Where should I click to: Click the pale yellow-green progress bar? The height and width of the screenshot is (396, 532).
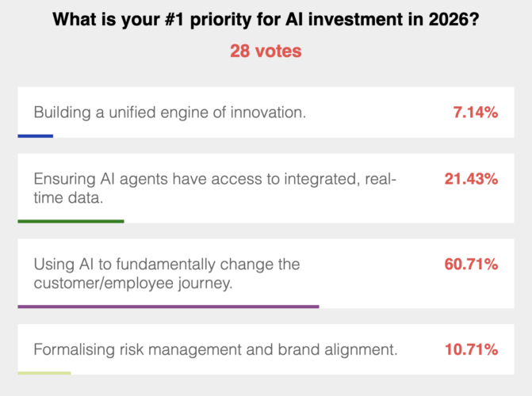[44, 373]
